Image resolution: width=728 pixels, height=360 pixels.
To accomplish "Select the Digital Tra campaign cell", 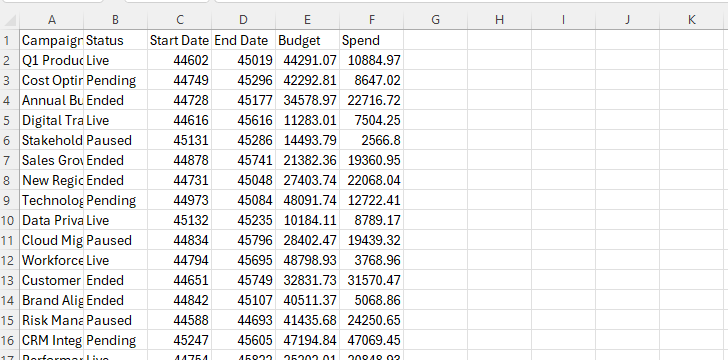I will 52,120.
